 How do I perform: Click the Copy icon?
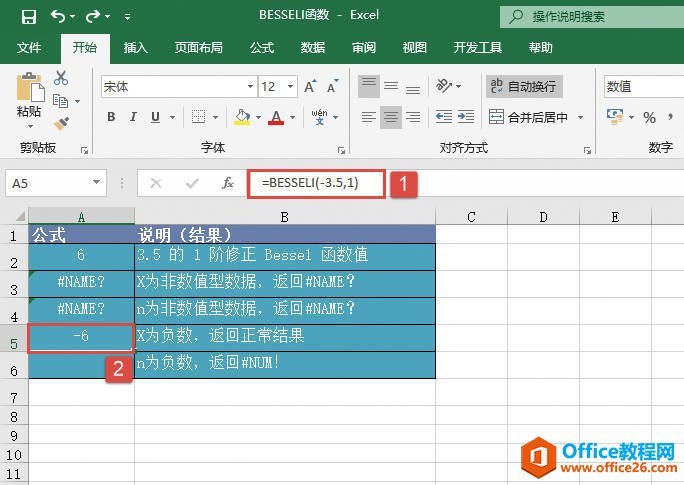click(61, 101)
